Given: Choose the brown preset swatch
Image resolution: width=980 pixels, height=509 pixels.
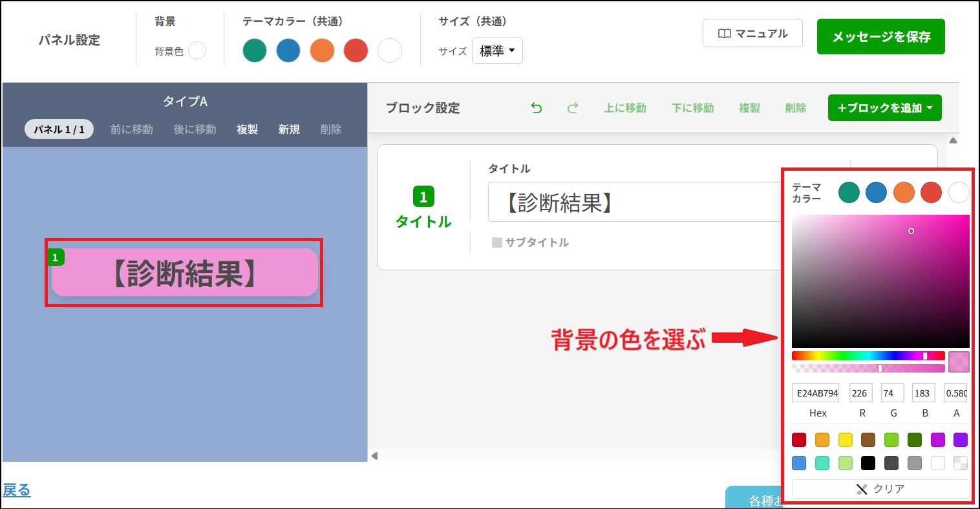Looking at the screenshot, I should pyautogui.click(x=868, y=440).
